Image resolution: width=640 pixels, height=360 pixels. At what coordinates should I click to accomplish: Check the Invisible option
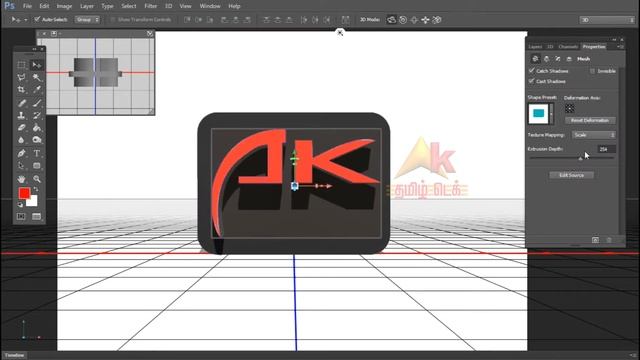592,71
